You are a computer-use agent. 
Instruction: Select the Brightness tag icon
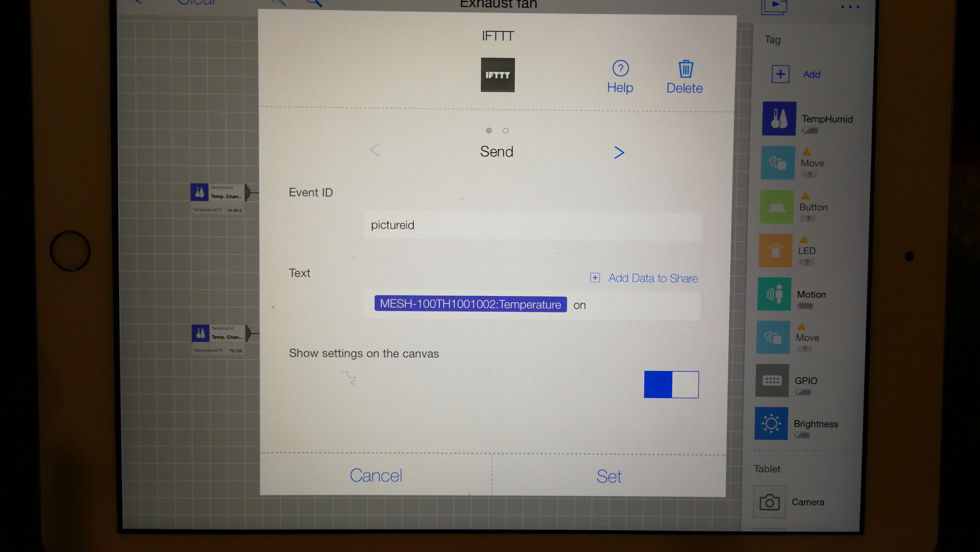(x=771, y=424)
